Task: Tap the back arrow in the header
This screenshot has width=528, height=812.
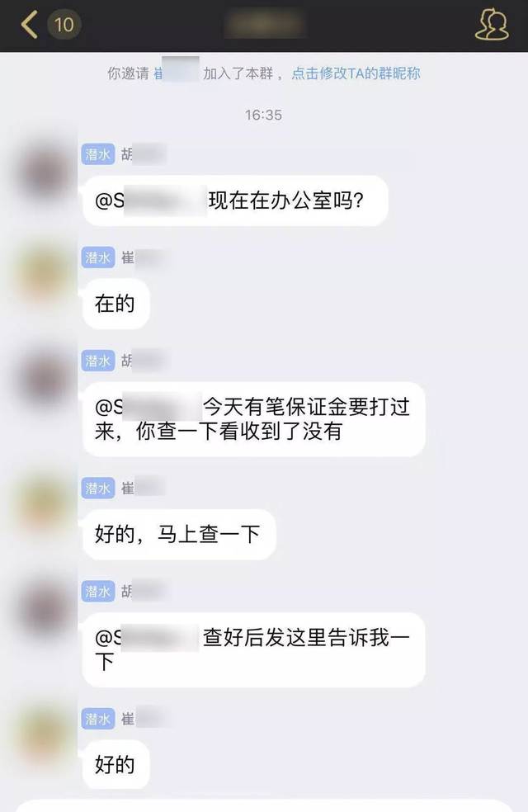Action: 30,24
